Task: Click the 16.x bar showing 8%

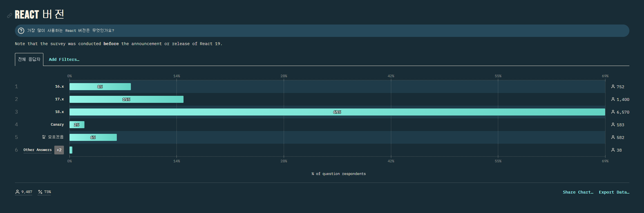Action: [x=100, y=86]
